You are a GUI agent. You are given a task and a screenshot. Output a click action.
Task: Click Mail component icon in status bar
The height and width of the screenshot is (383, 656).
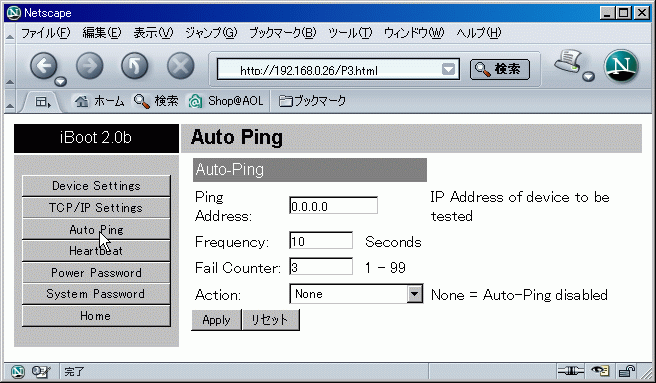click(x=41, y=371)
